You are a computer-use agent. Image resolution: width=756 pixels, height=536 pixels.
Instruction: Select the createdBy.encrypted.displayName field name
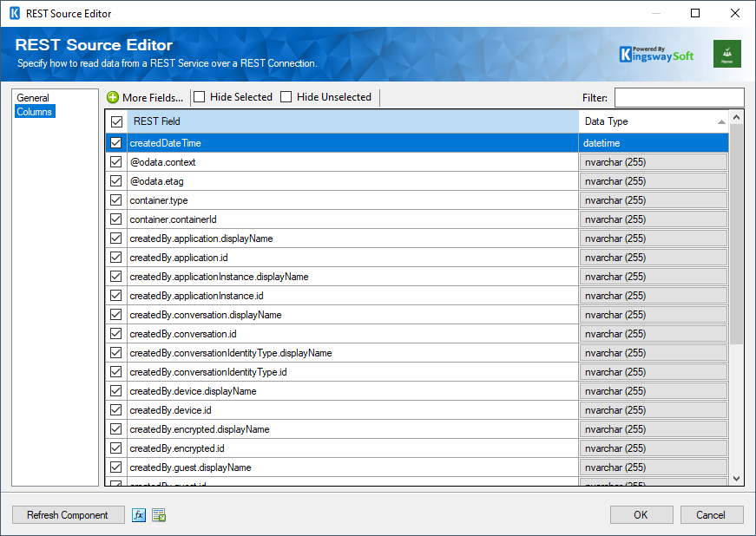pos(199,429)
